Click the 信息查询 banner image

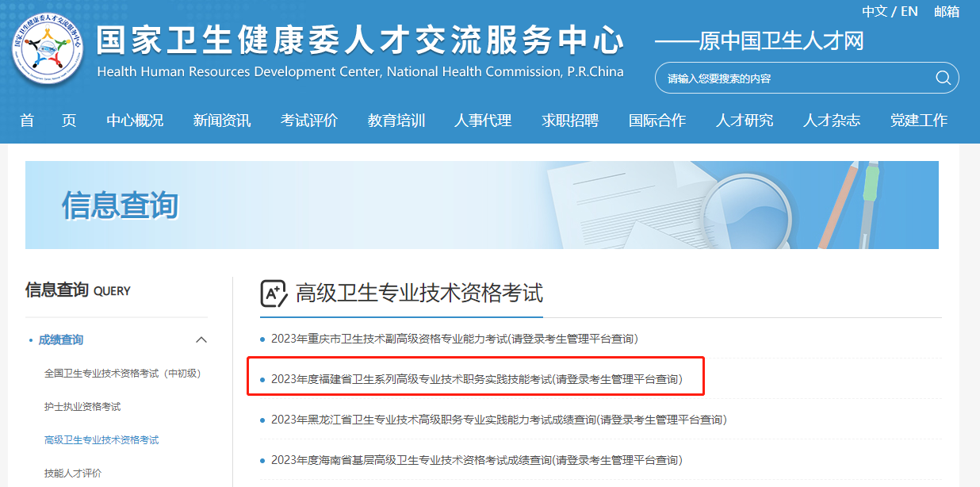click(482, 205)
